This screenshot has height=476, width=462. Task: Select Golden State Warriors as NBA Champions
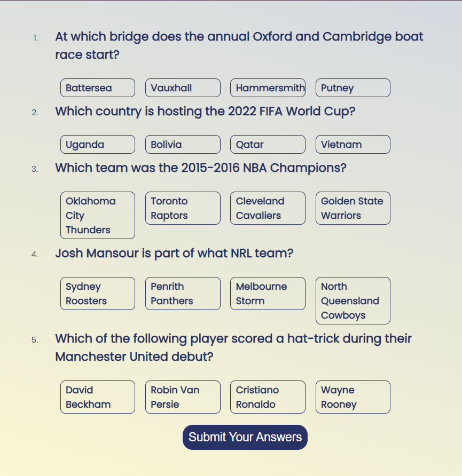pyautogui.click(x=353, y=208)
